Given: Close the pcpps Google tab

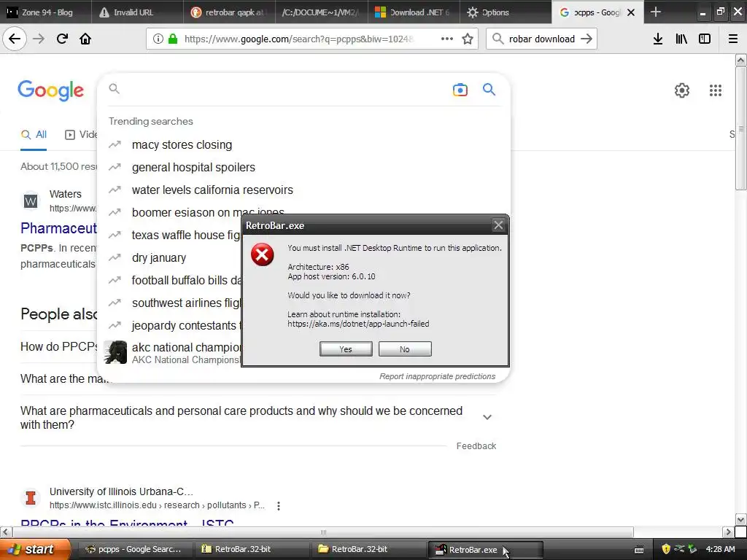Looking at the screenshot, I should point(631,12).
